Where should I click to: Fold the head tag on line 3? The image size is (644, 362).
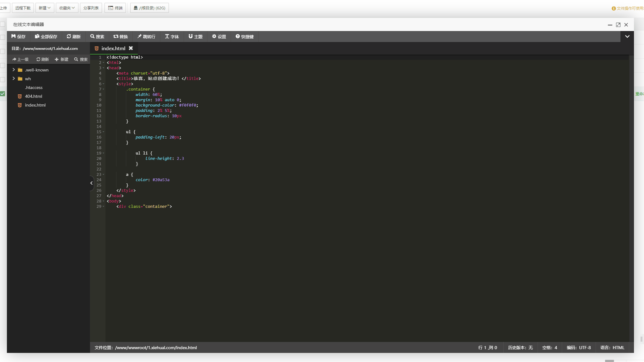coord(104,68)
